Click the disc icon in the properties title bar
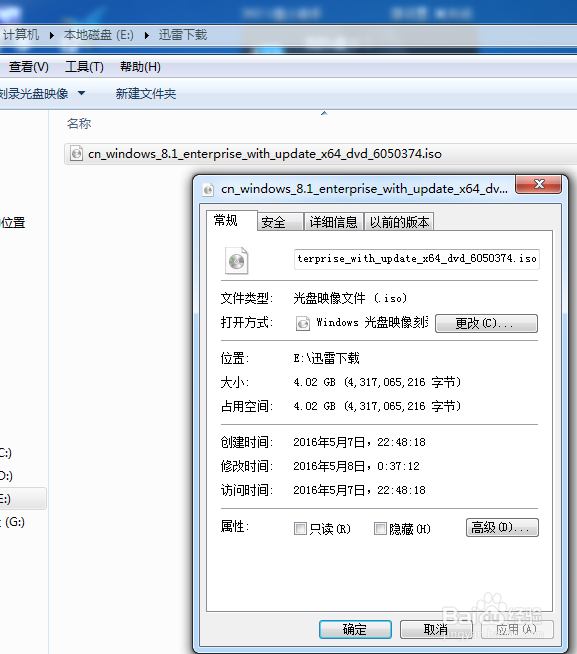 pos(208,190)
